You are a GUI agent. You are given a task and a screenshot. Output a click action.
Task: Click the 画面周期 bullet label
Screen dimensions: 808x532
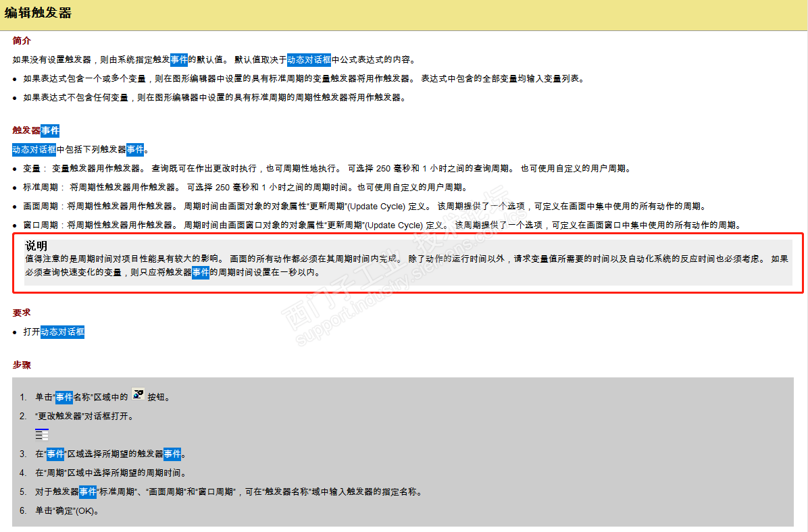click(40, 207)
